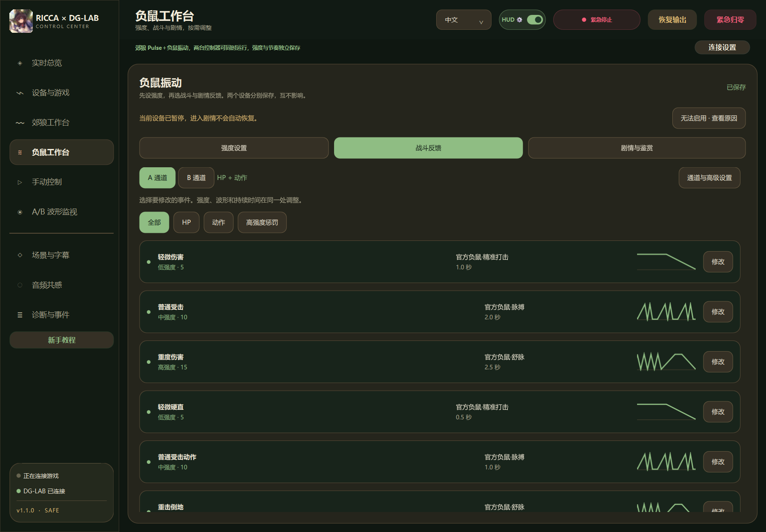Click the 重度伤害 waveform preview
The width and height of the screenshot is (766, 532).
(x=666, y=362)
